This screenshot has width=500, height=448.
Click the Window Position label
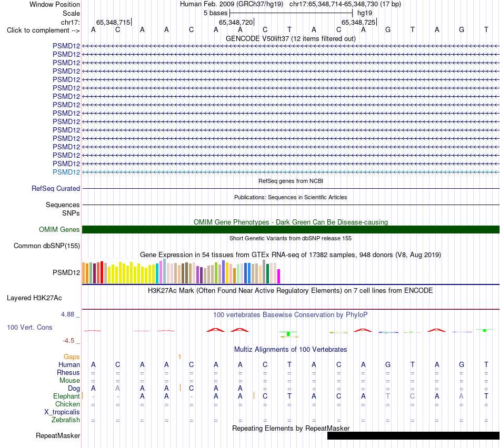55,4
